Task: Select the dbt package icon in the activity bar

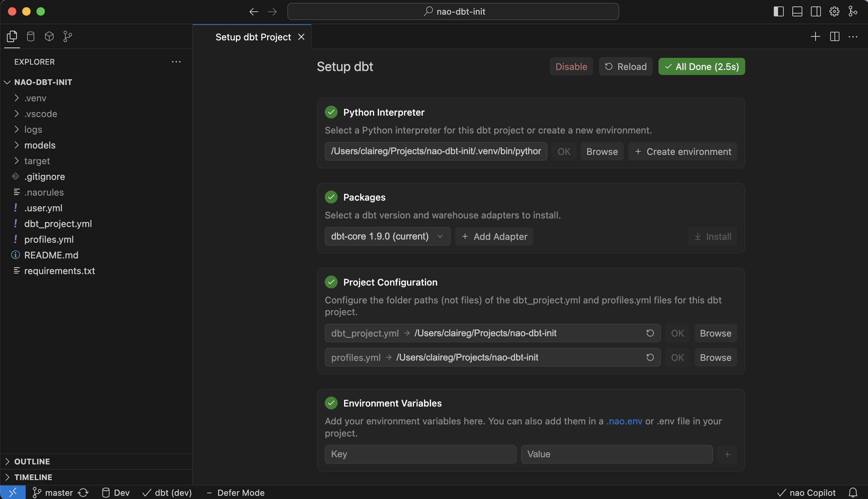Action: click(x=49, y=36)
